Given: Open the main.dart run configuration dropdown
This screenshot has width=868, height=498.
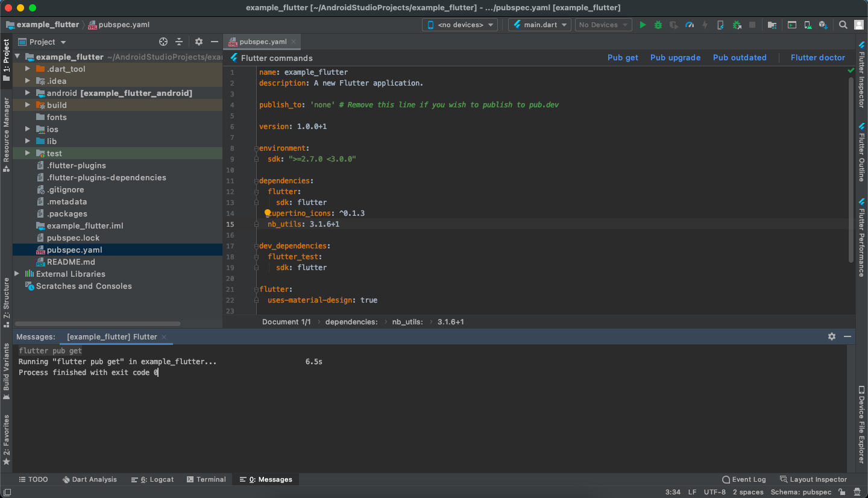Looking at the screenshot, I should coord(540,25).
